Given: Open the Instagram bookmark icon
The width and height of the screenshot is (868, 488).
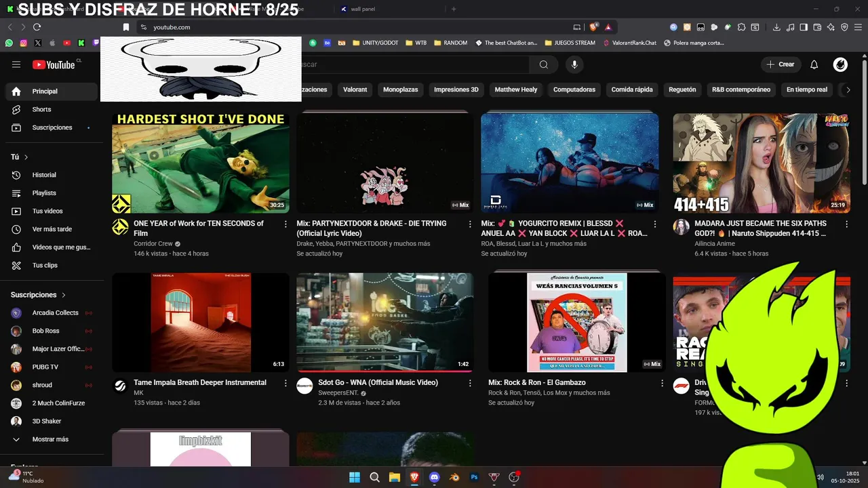Looking at the screenshot, I should coord(23,43).
